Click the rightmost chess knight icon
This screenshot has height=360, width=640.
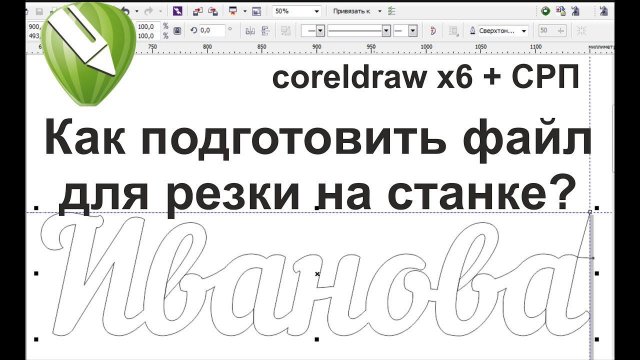pyautogui.click(x=604, y=11)
